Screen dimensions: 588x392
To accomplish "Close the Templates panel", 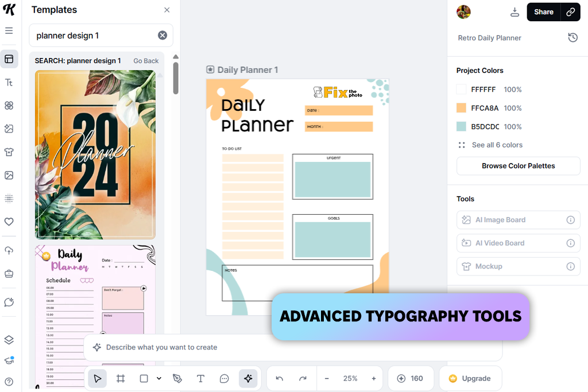I will click(167, 10).
